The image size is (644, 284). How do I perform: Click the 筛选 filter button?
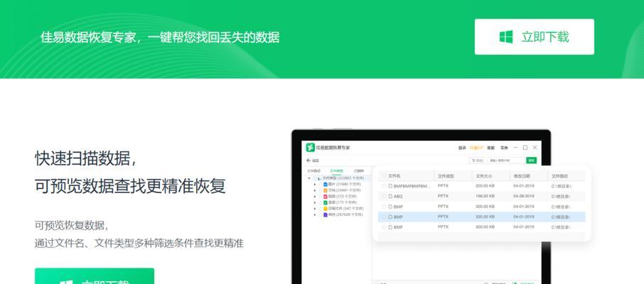(x=476, y=160)
